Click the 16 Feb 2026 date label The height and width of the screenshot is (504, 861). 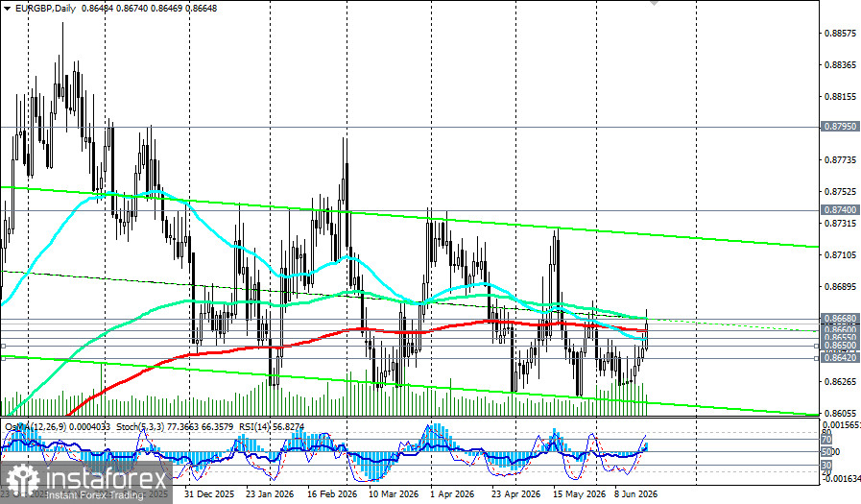pyautogui.click(x=332, y=494)
